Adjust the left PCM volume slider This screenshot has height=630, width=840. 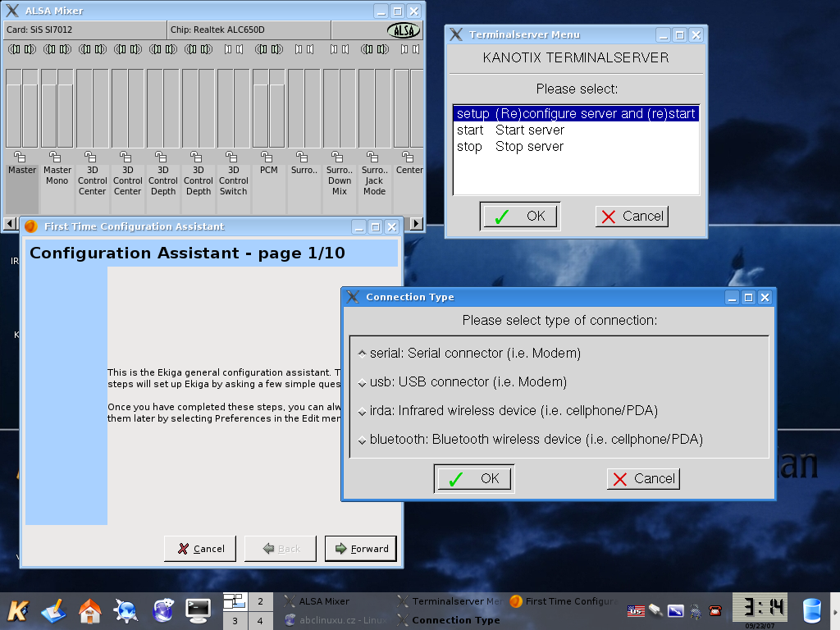pos(260,108)
